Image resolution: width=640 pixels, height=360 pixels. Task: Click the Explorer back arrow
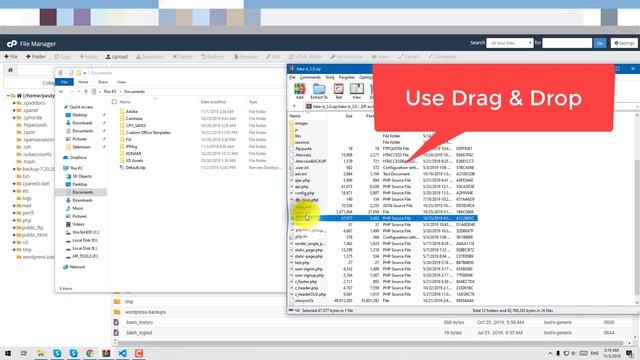click(x=61, y=92)
